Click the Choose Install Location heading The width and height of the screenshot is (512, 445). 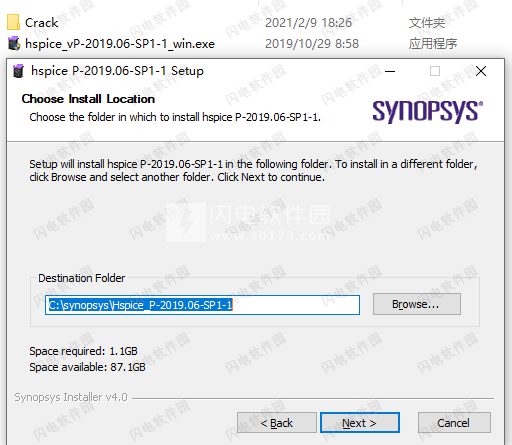[88, 99]
